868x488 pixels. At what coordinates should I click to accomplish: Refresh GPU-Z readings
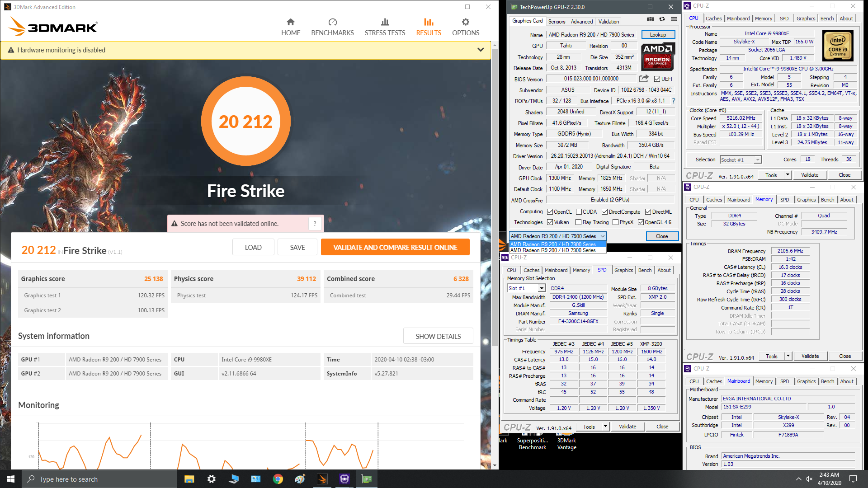[662, 19]
